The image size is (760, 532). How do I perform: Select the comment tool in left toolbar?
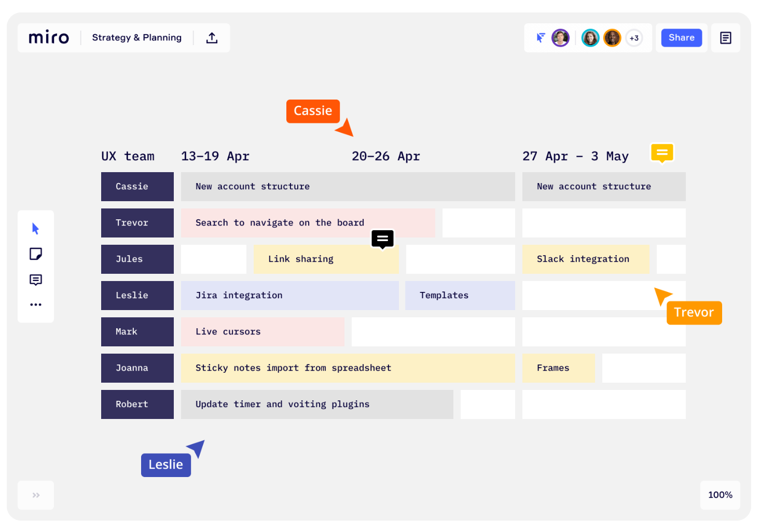36,280
